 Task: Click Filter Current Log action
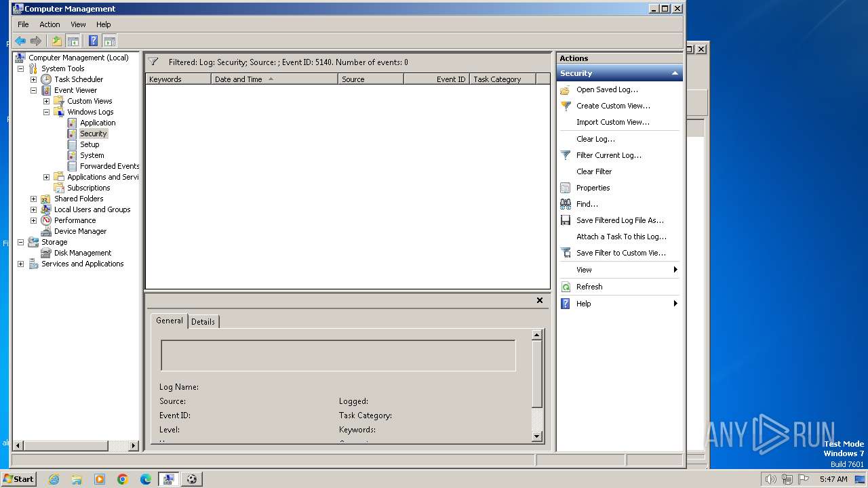(x=608, y=155)
